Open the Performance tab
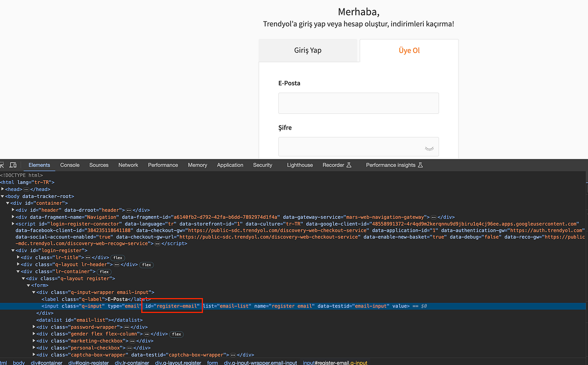The width and height of the screenshot is (588, 365). click(163, 165)
